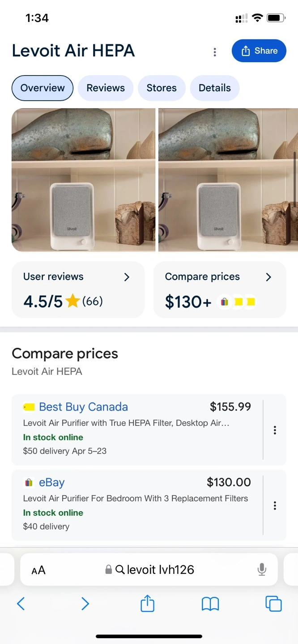This screenshot has width=298, height=644.
Task: Open more options for the eBay listing
Action: click(x=275, y=506)
